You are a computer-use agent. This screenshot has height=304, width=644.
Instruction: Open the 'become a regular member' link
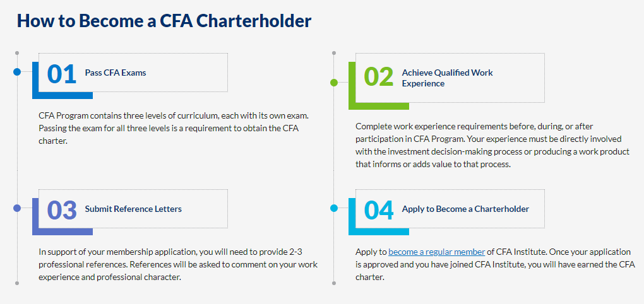(436, 252)
